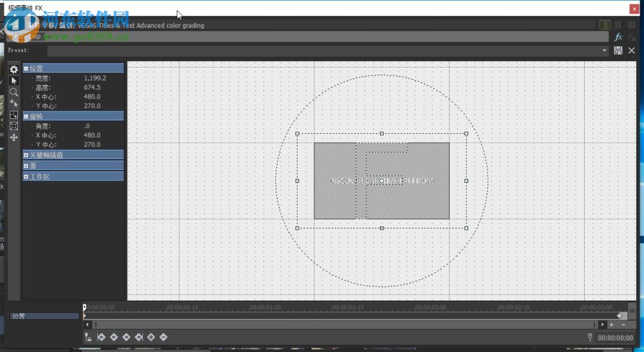Image resolution: width=644 pixels, height=352 pixels.
Task: Select the zoom magnifier tool
Action: [14, 92]
